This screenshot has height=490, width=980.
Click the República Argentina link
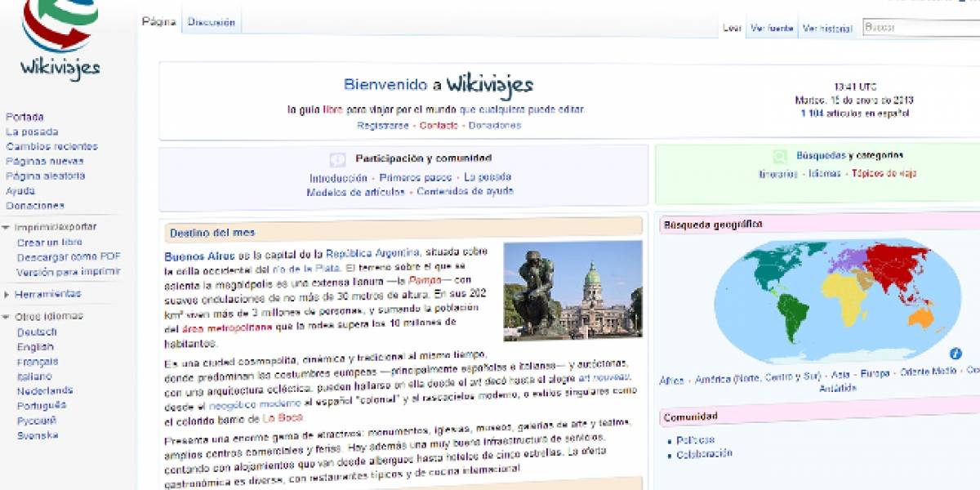click(373, 253)
